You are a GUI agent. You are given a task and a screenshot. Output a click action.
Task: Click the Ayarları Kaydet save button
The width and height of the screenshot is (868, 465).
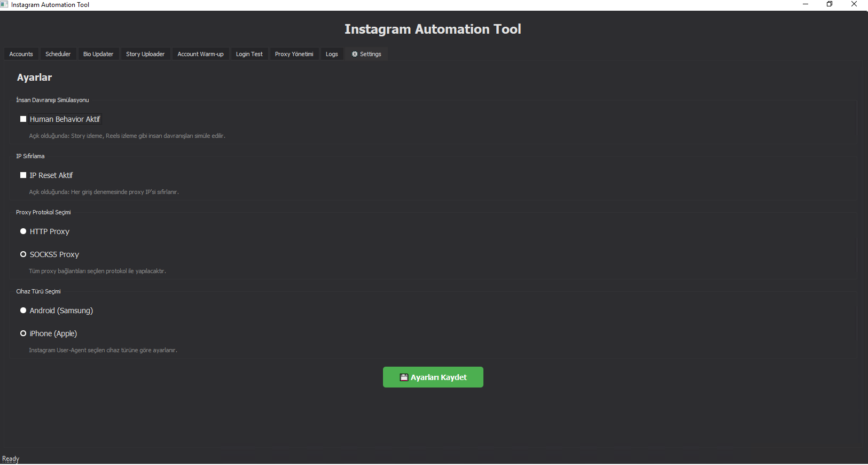(x=433, y=377)
